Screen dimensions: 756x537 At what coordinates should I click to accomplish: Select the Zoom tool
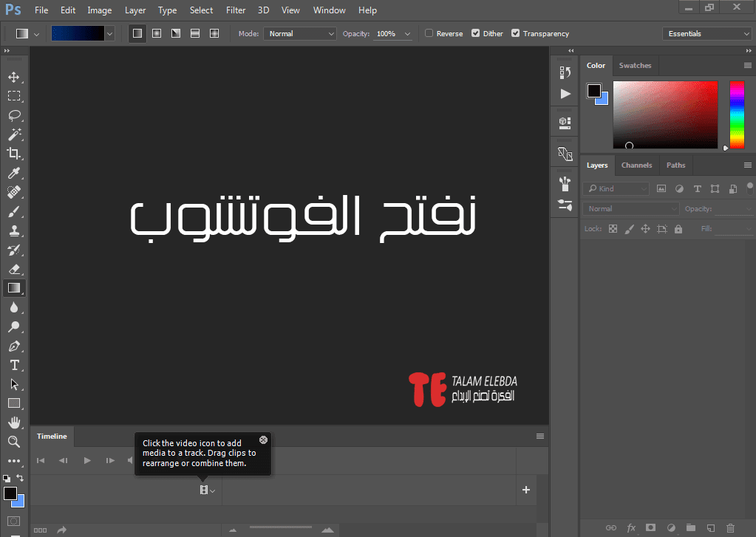point(14,442)
